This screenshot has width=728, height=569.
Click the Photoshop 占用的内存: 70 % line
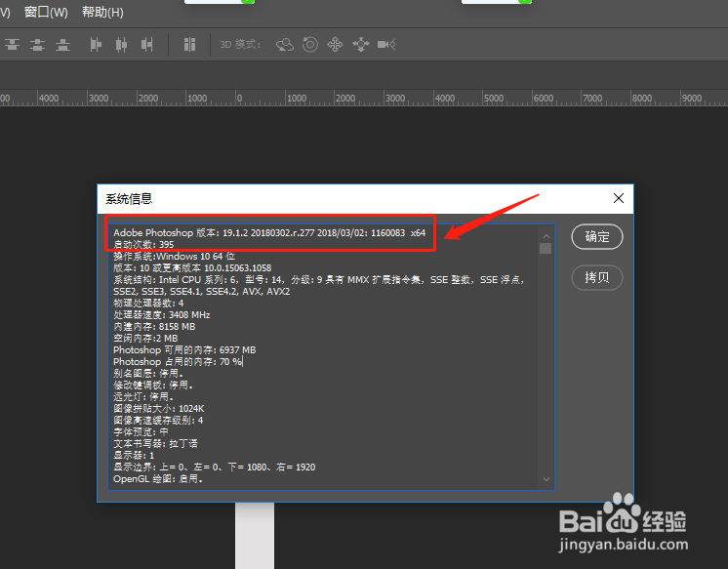point(178,361)
